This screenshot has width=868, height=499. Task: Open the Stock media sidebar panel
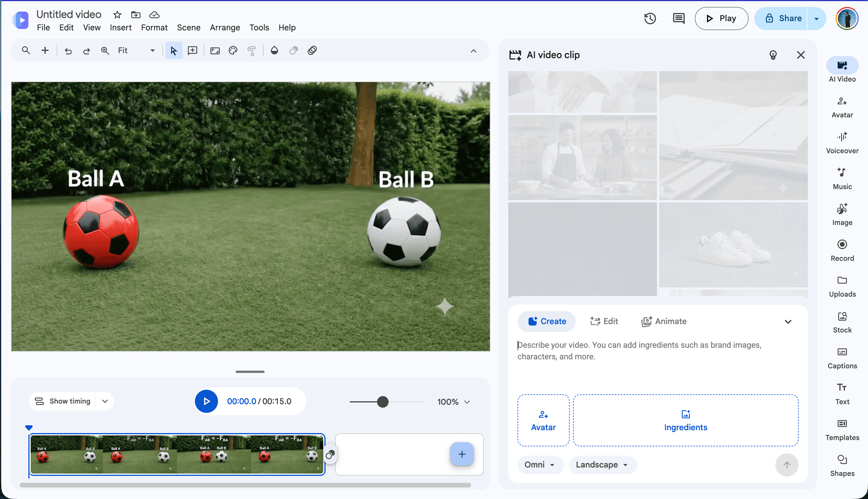[x=842, y=322]
